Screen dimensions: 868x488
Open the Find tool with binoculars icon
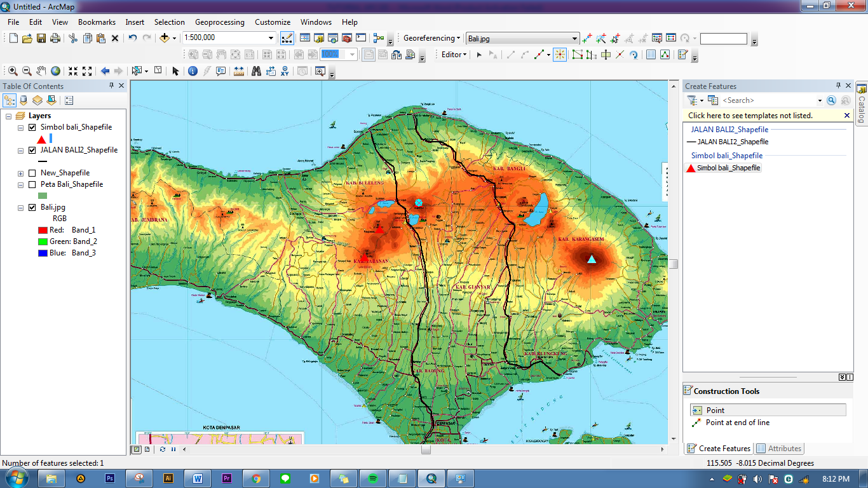257,70
